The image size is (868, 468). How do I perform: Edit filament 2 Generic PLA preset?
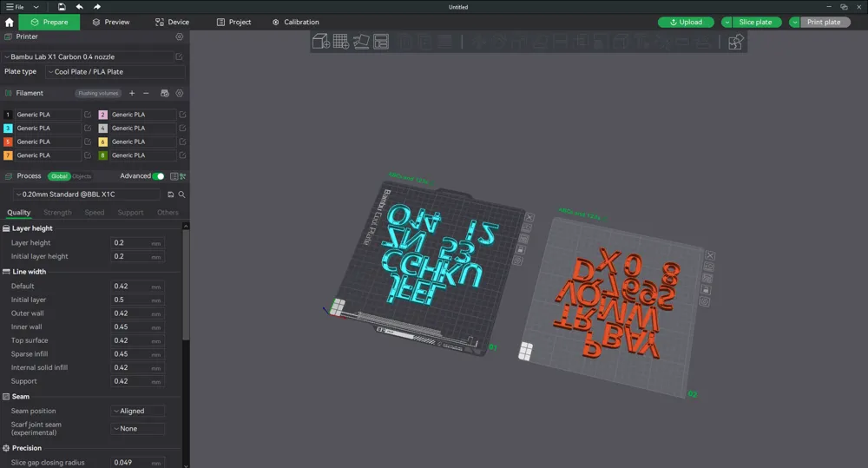click(182, 115)
